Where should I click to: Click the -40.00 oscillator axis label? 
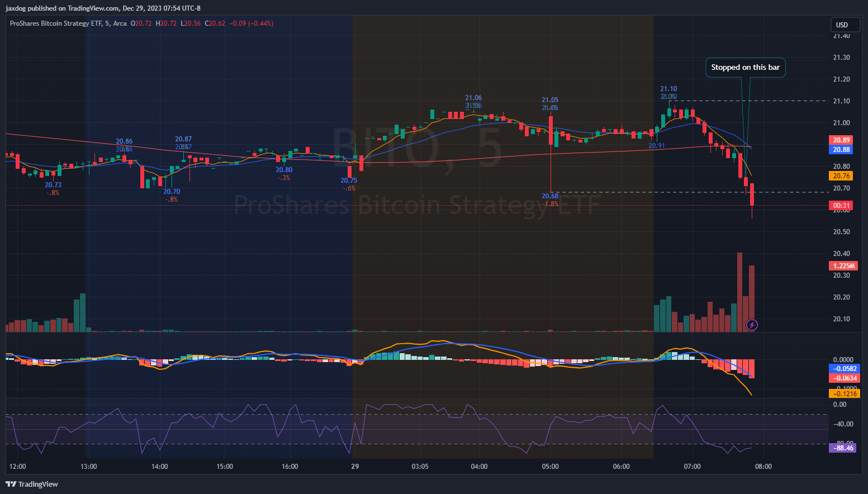click(843, 424)
